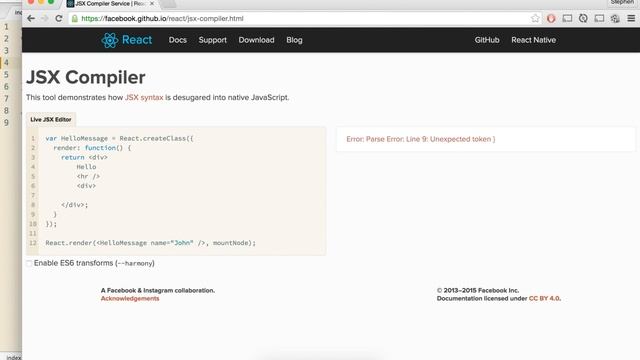Open the Acknowledgements link
640x360 pixels.
pyautogui.click(x=130, y=298)
